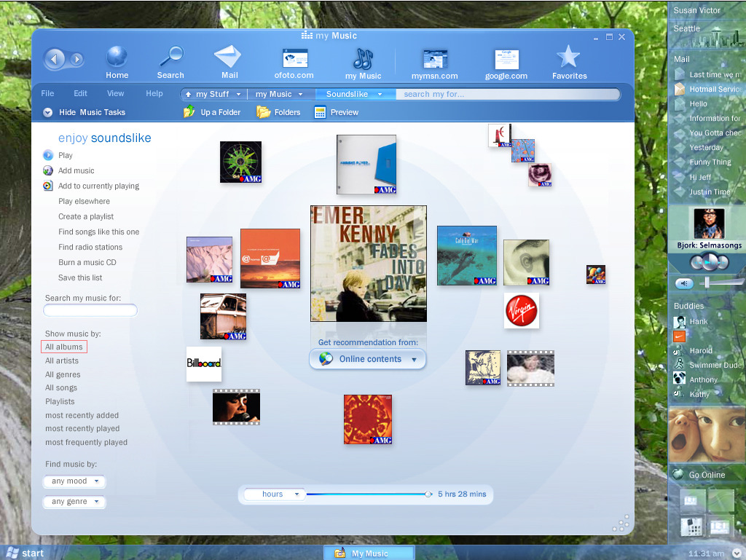Screen dimensions: 746x560
Task: Open the Home globe icon
Action: [x=117, y=58]
